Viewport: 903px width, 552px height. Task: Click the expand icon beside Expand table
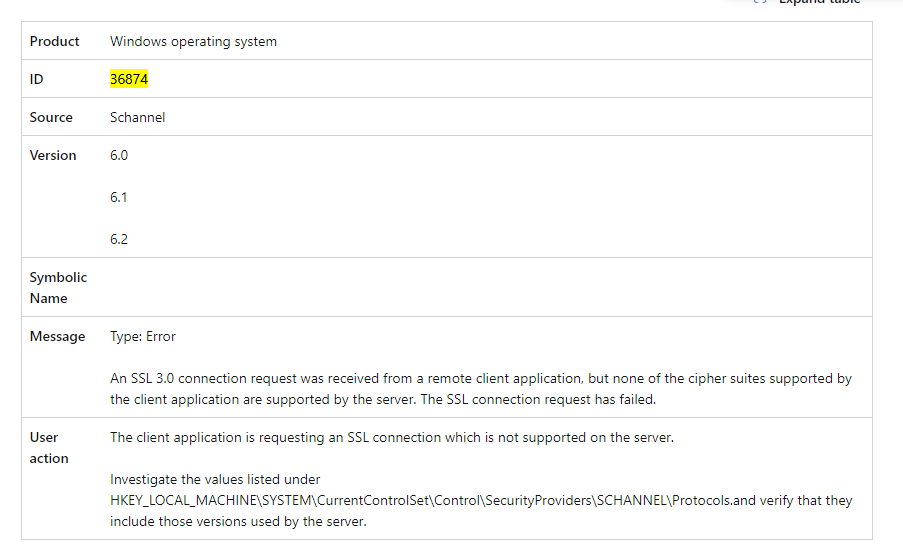(760, 2)
